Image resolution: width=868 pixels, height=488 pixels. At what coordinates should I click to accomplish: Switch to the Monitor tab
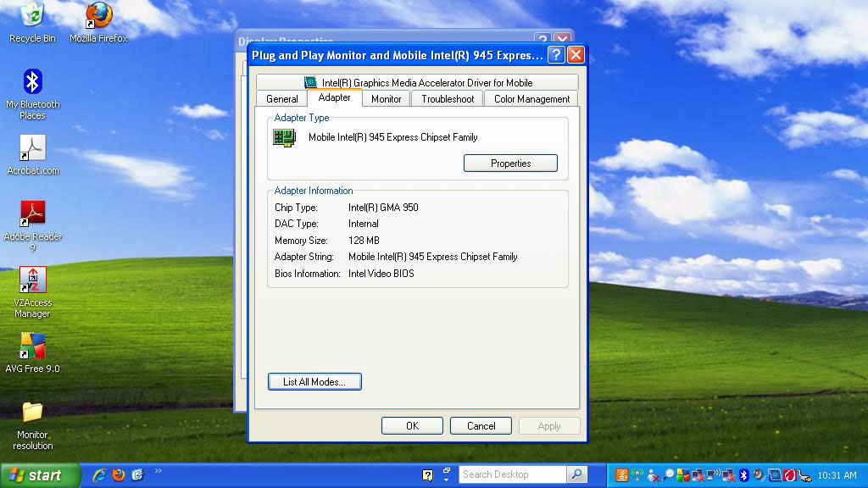(386, 99)
